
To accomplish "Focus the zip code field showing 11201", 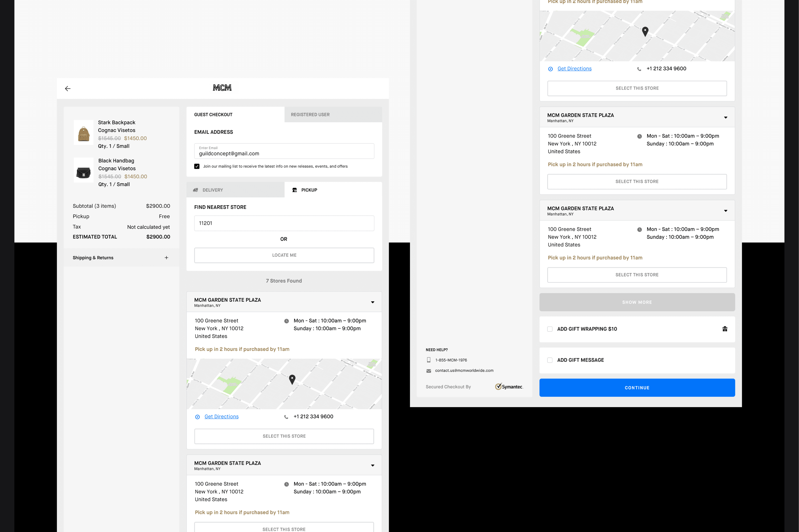I will coord(284,223).
